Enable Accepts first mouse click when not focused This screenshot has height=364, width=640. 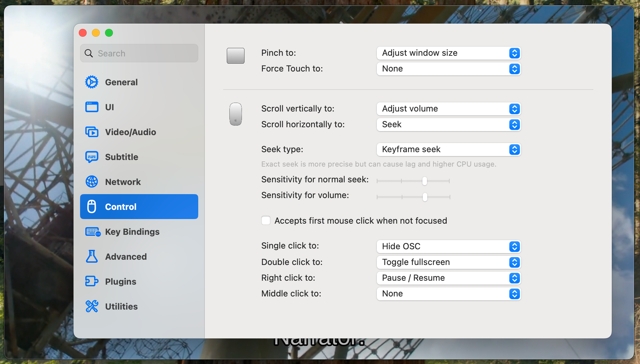pyautogui.click(x=266, y=220)
